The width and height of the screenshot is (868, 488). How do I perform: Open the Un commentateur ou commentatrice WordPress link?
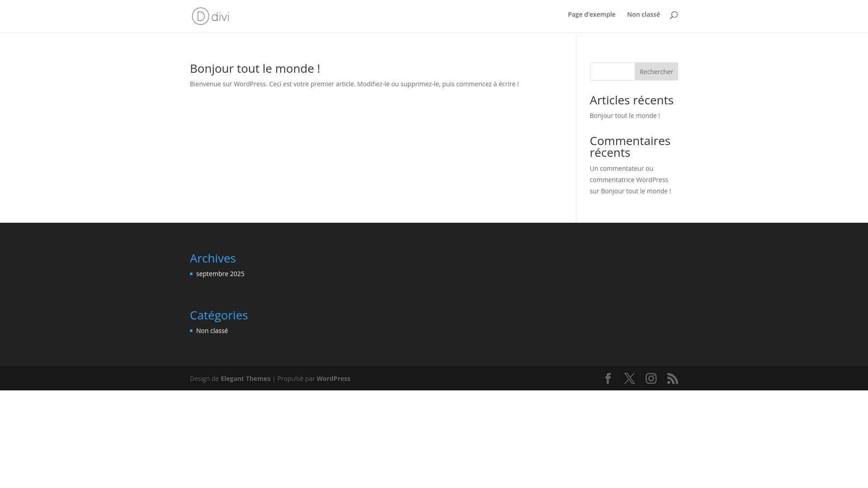[629, 174]
